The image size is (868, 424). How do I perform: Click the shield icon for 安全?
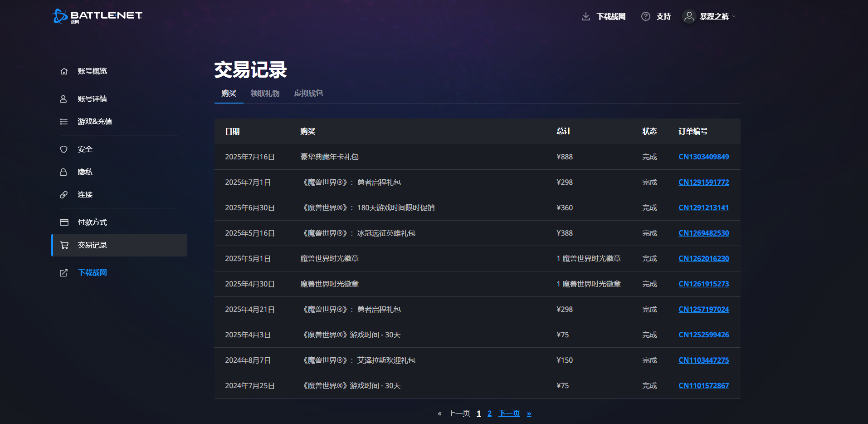[64, 149]
